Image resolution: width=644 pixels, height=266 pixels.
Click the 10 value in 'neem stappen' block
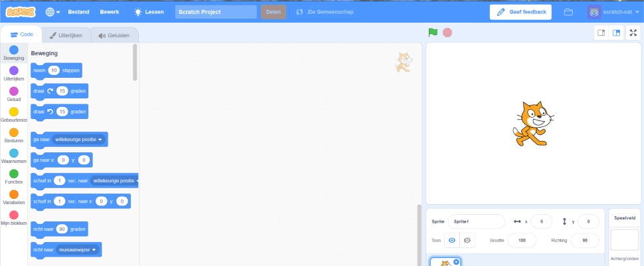pos(54,70)
